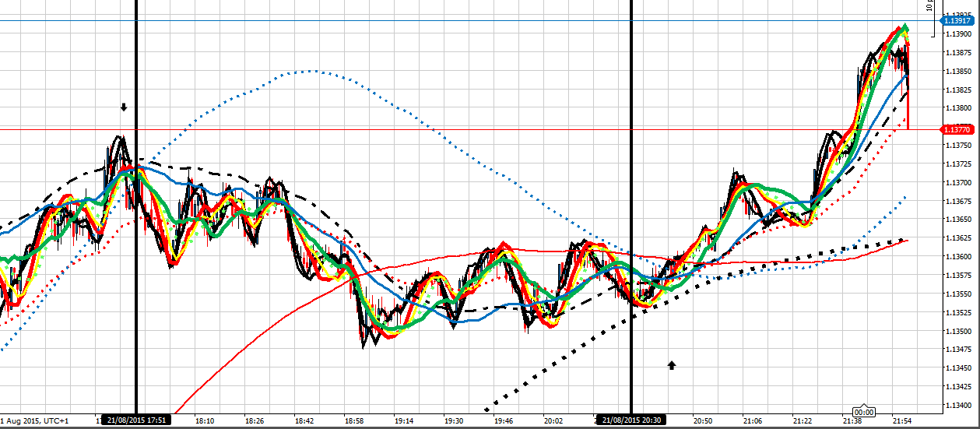Viewport: 980px width, 429px height.
Task: Click the blue dotted curve peak
Action: coord(309,71)
